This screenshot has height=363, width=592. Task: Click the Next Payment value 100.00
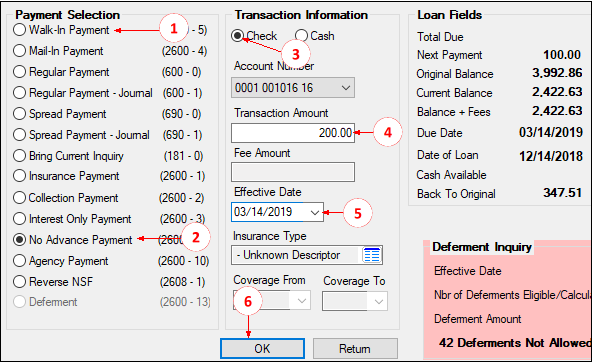coord(562,55)
